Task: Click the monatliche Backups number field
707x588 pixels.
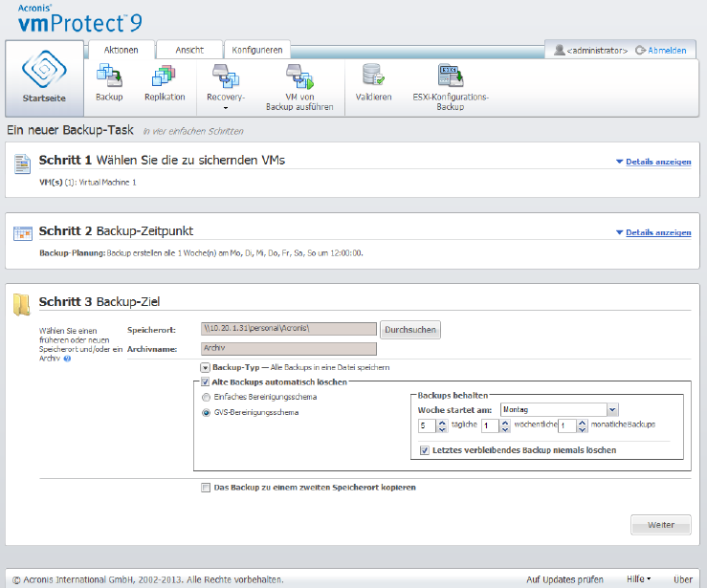Action: click(x=567, y=425)
